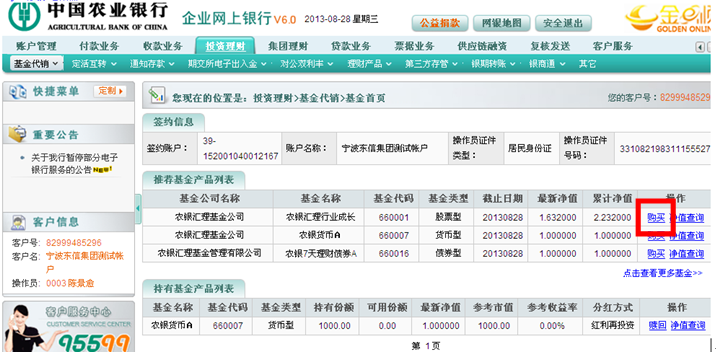Expand the 定活互转 submenu
716x364 pixels.
(x=94, y=64)
